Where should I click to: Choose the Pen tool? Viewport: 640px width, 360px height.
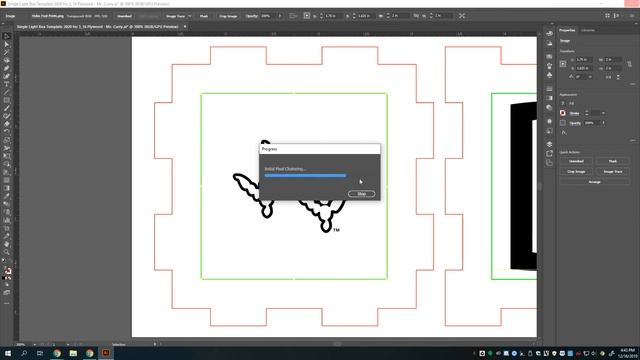coord(7,68)
